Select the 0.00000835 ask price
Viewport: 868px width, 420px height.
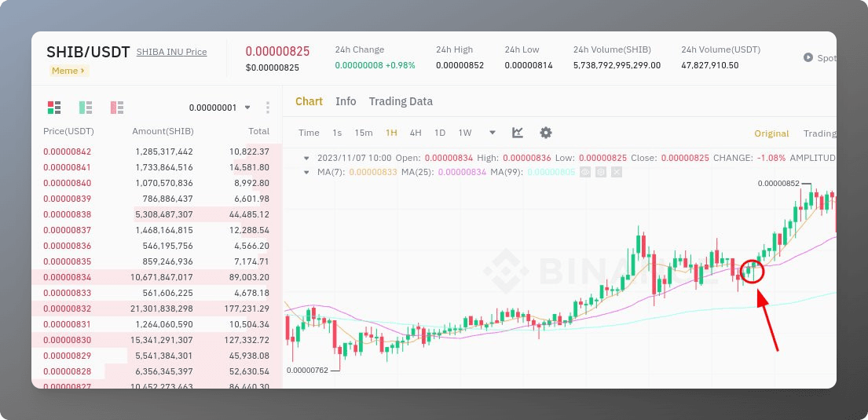pyautogui.click(x=67, y=261)
